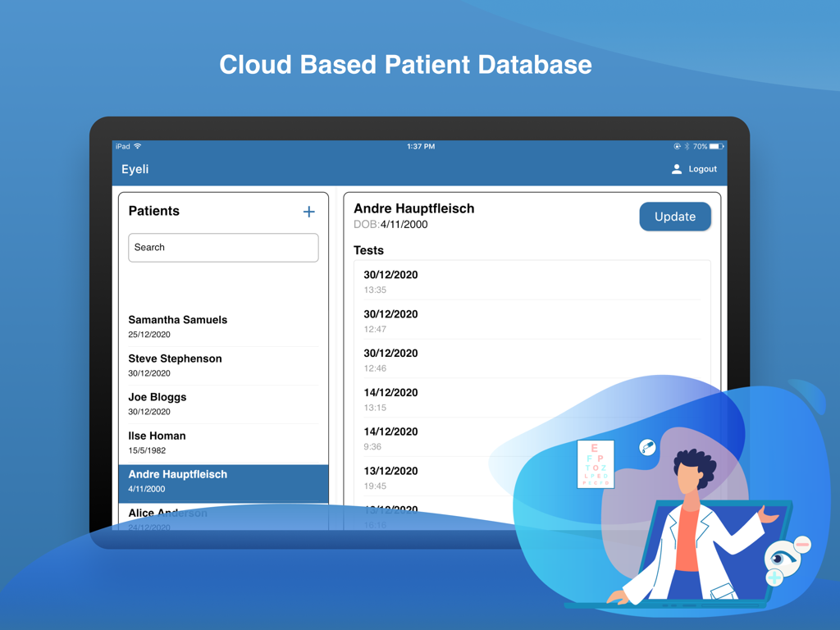Click the user account icon beside Logout

coord(676,169)
